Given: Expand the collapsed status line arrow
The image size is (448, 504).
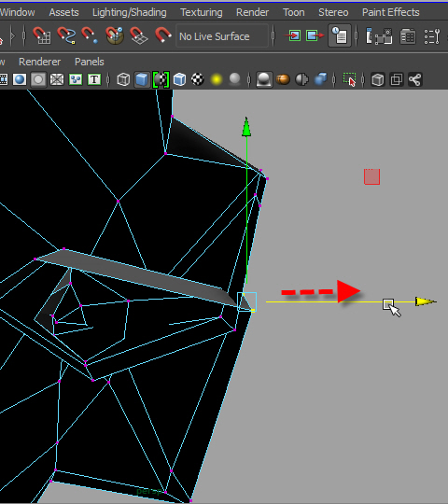Looking at the screenshot, I should 12,35.
